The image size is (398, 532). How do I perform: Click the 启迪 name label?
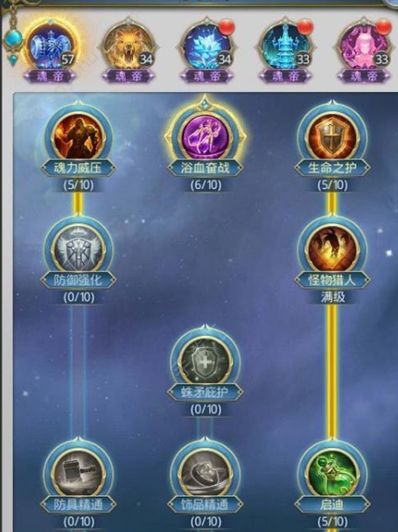click(x=332, y=505)
